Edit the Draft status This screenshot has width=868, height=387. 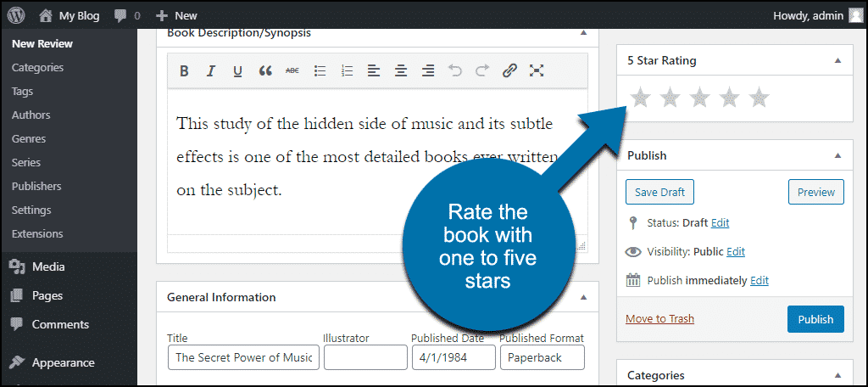point(720,223)
